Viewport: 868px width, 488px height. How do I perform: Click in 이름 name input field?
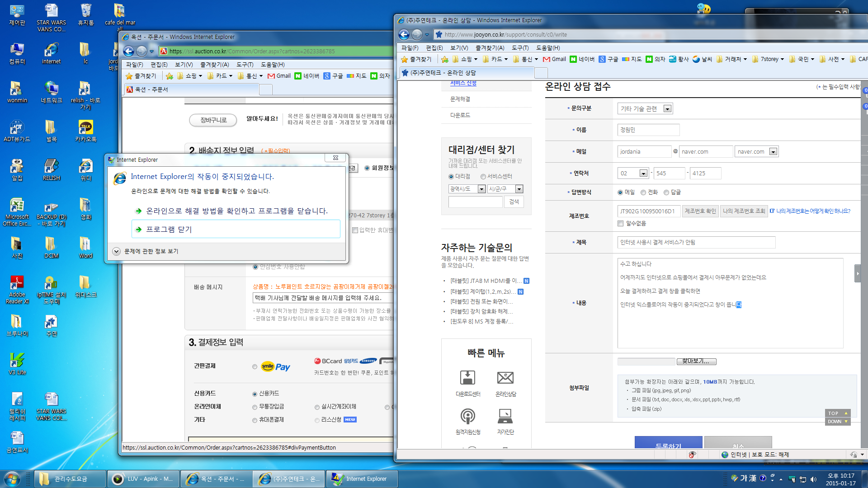[648, 130]
